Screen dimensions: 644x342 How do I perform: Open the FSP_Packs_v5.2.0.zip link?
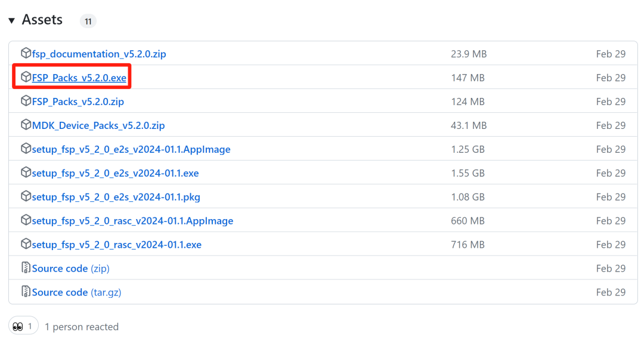pyautogui.click(x=78, y=102)
